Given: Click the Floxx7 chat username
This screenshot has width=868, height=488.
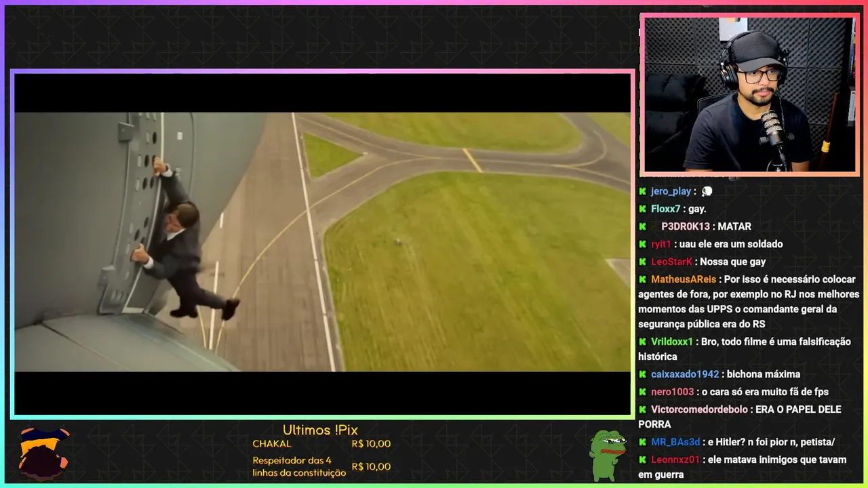Looking at the screenshot, I should pyautogui.click(x=665, y=209).
